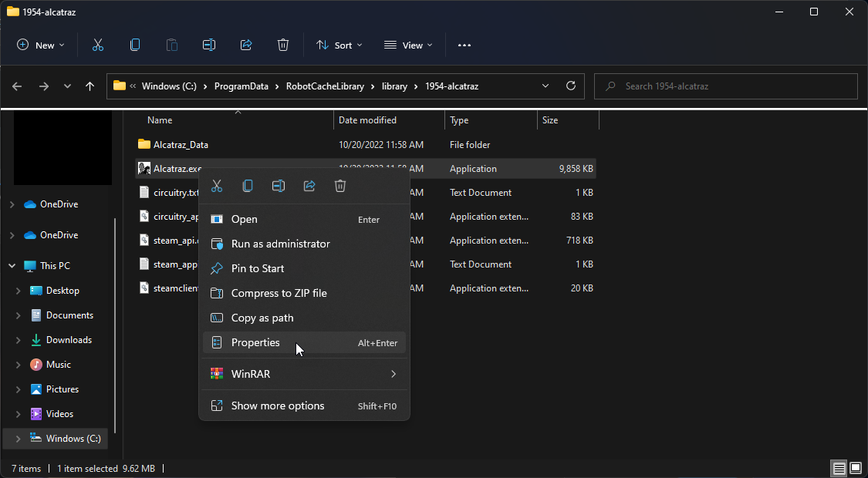This screenshot has width=868, height=478.
Task: Click the Cut scissors icon in context menu
Action: click(217, 186)
